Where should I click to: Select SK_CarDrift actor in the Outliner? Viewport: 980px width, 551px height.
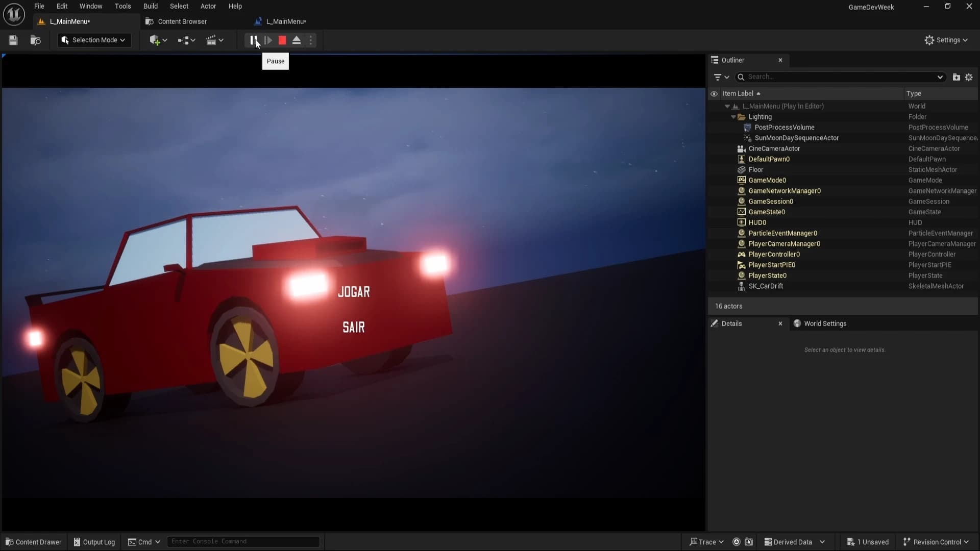[x=765, y=286]
